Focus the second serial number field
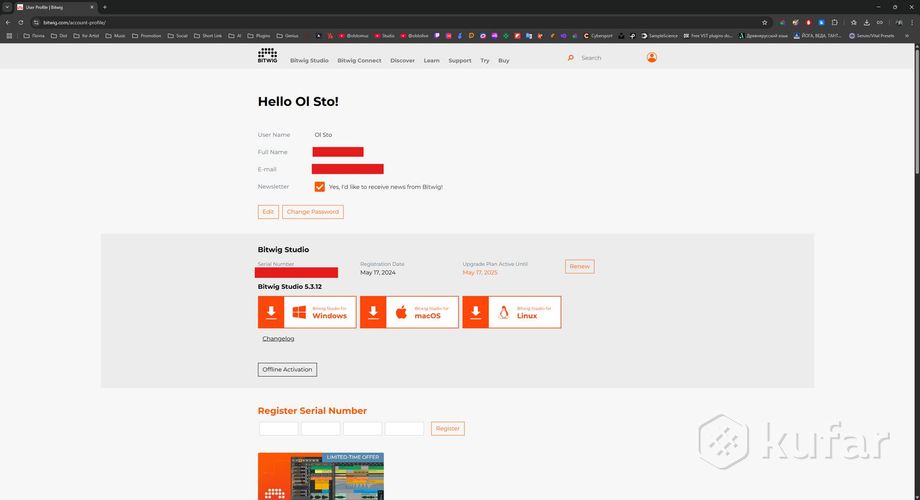The width and height of the screenshot is (920, 500). point(320,428)
